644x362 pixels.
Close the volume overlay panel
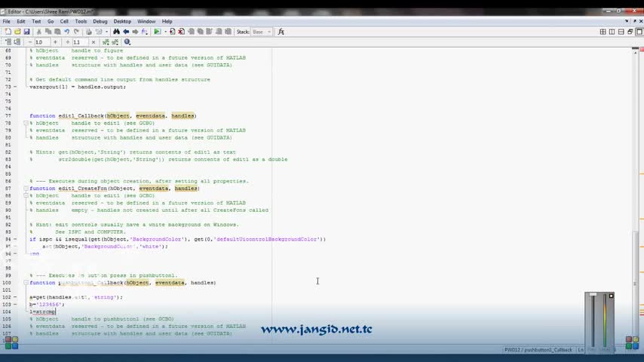click(x=611, y=296)
